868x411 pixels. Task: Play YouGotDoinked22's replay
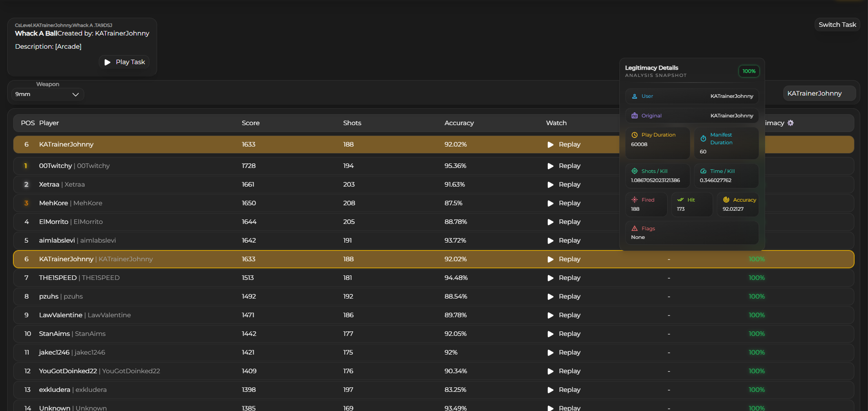(564, 371)
